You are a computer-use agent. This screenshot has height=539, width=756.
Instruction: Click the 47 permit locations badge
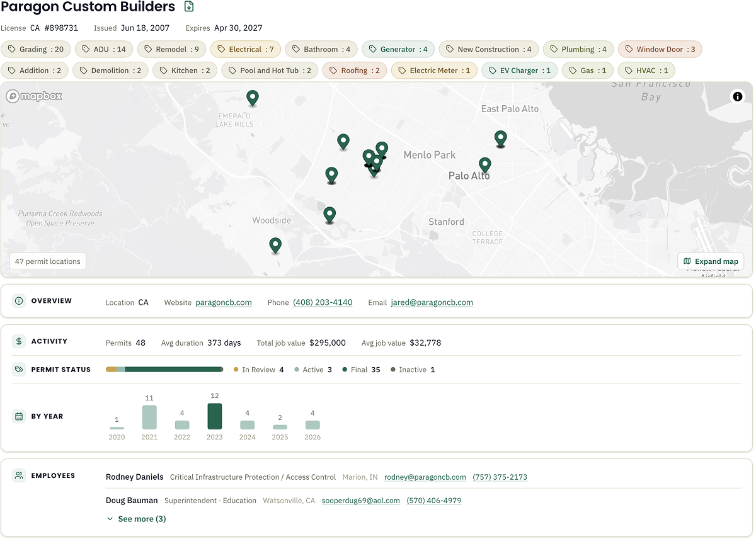[x=48, y=261]
